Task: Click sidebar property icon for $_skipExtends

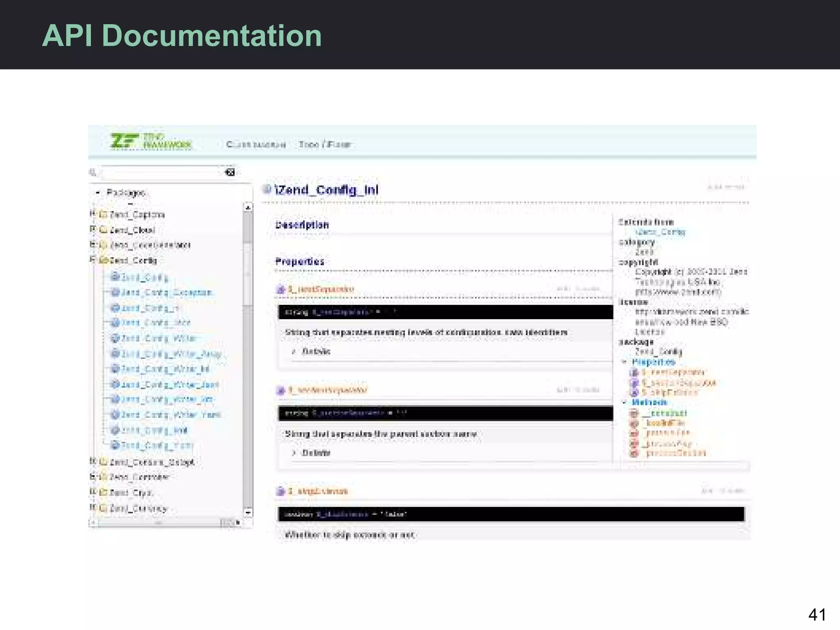Action: pos(634,393)
